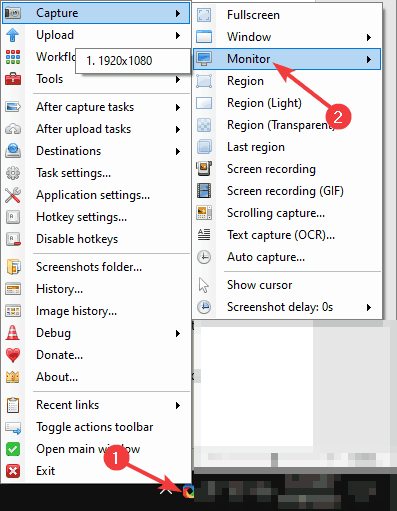Click the ShareX tray icon in taskbar
The image size is (397, 511).
188,492
